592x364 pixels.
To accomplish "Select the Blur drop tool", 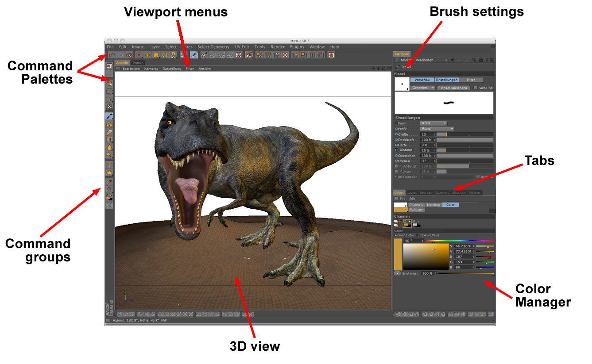I will click(x=109, y=147).
